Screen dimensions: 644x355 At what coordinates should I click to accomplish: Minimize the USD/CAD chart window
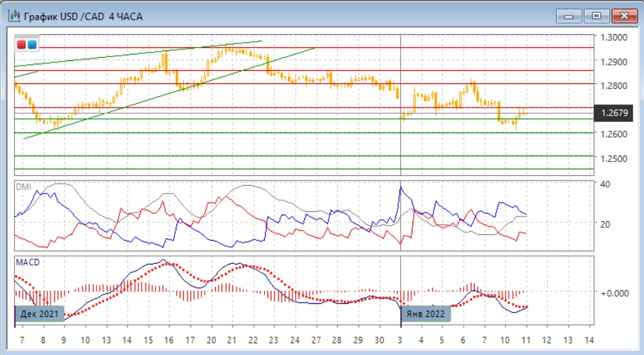pos(569,15)
